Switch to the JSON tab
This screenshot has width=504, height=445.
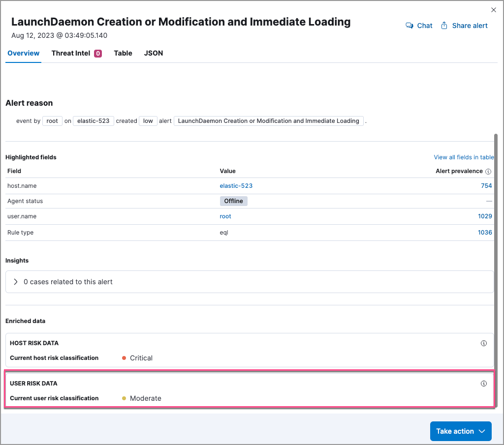click(x=153, y=53)
